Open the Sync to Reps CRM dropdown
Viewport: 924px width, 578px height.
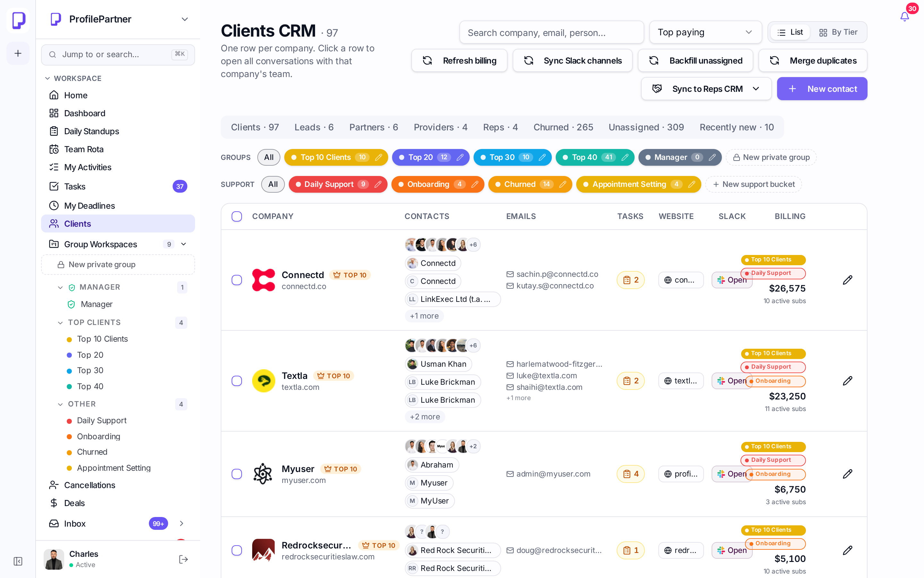click(x=706, y=89)
